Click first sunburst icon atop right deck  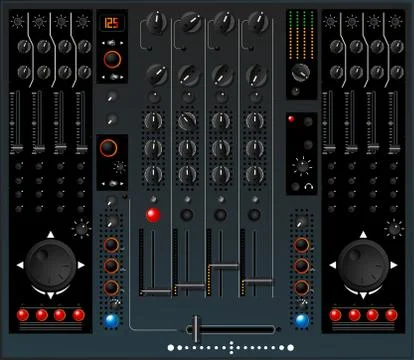pos(330,22)
